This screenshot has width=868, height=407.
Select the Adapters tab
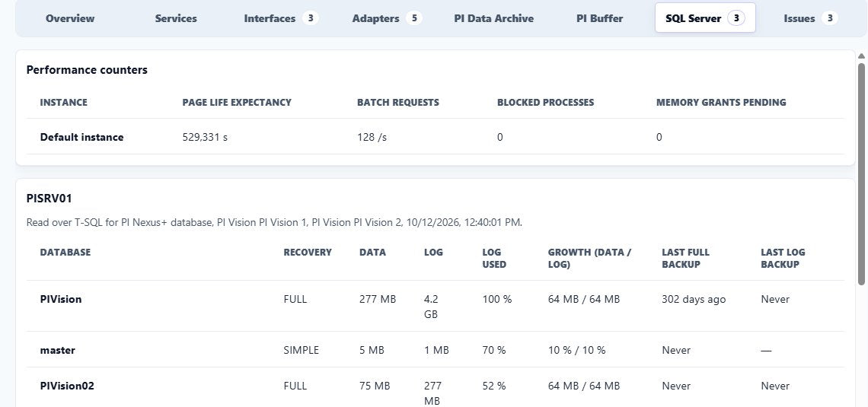(x=387, y=18)
